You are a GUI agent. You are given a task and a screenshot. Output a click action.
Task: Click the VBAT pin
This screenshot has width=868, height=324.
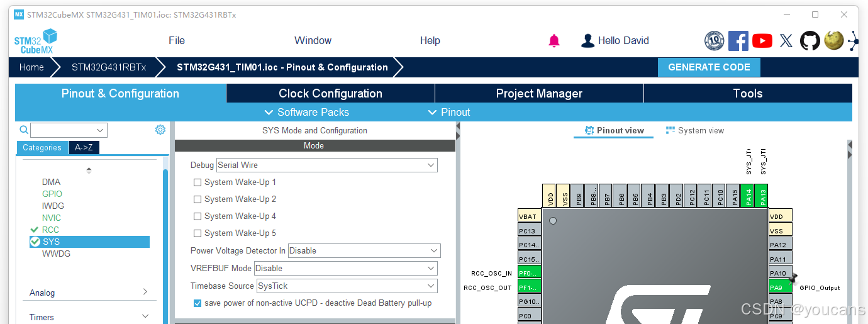point(530,216)
